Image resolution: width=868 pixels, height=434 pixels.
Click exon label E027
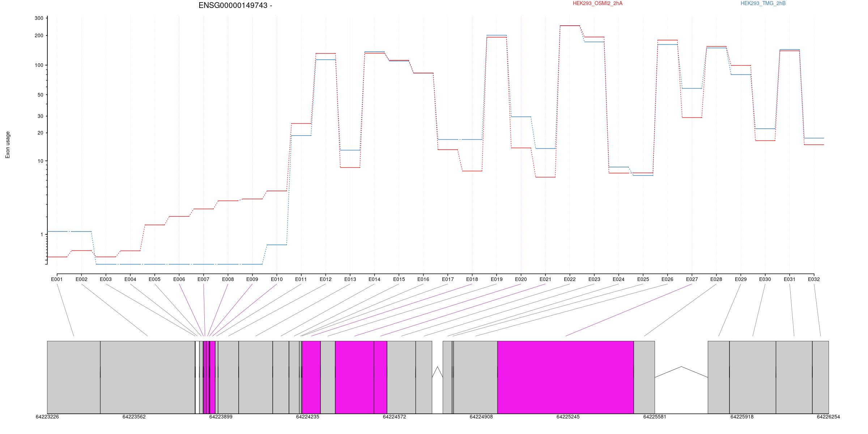[692, 279]
